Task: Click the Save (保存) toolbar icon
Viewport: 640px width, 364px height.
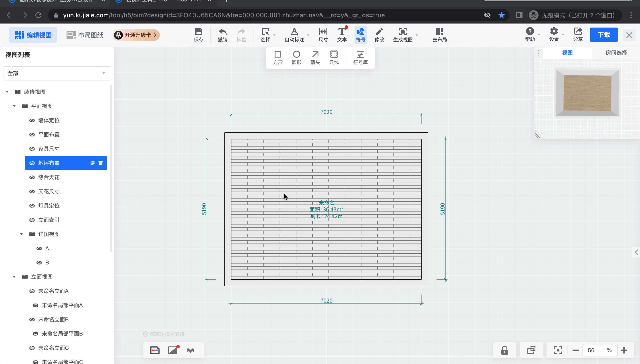Action: coord(198,34)
